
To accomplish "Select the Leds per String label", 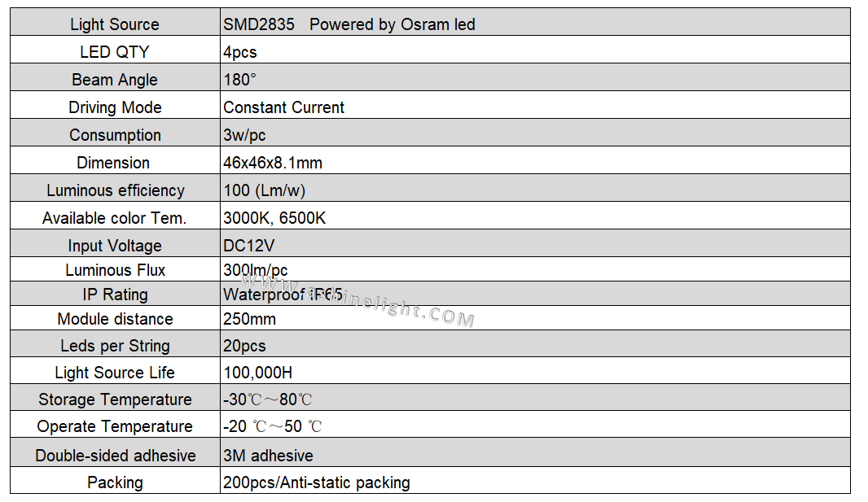I will coord(115,346).
